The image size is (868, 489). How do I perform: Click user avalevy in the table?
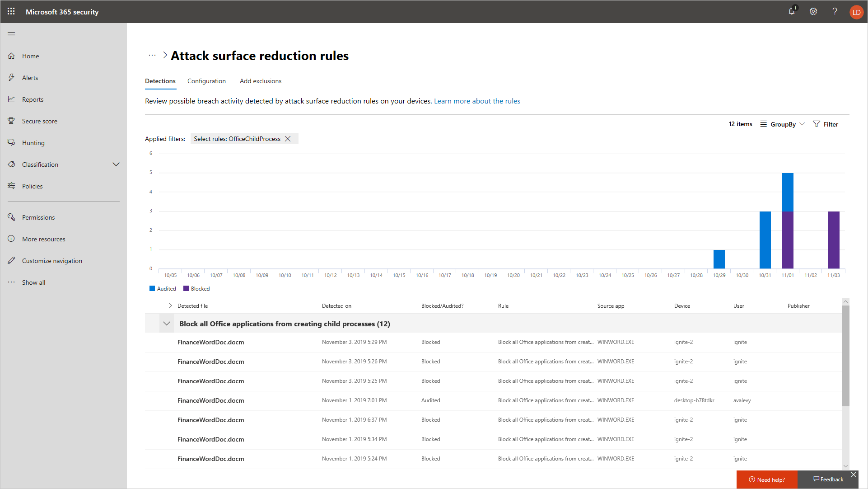(742, 400)
